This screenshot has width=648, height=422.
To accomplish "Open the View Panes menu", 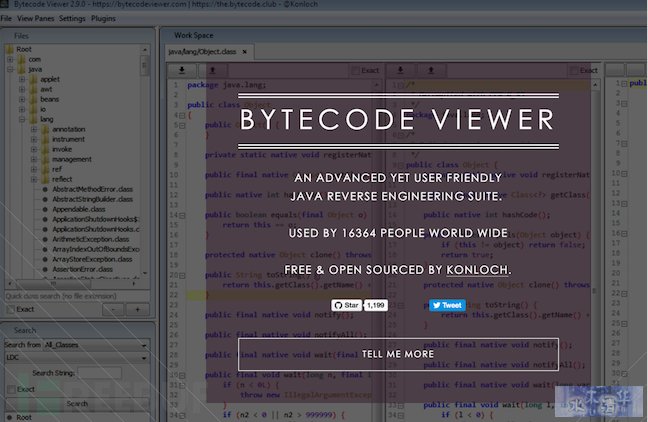I will click(x=36, y=19).
